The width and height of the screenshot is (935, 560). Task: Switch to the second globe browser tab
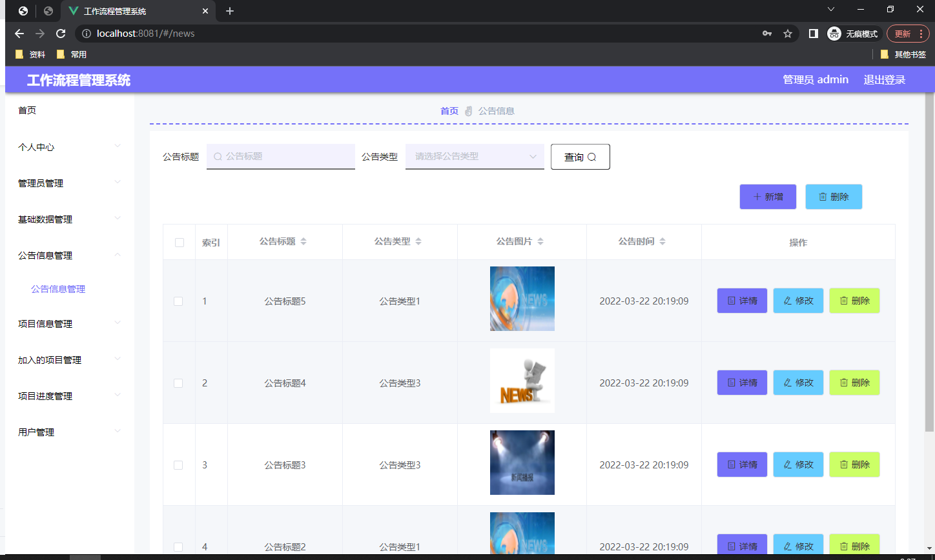point(48,11)
